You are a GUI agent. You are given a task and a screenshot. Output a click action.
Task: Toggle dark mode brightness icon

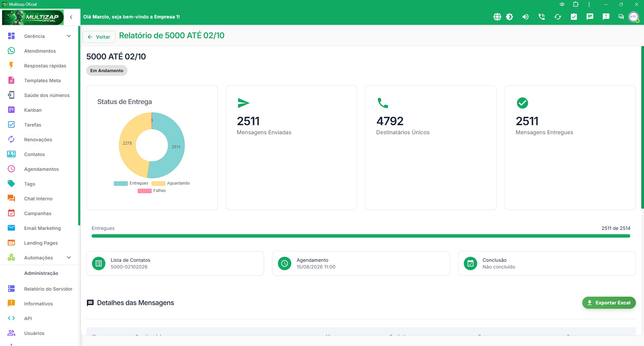coord(509,17)
